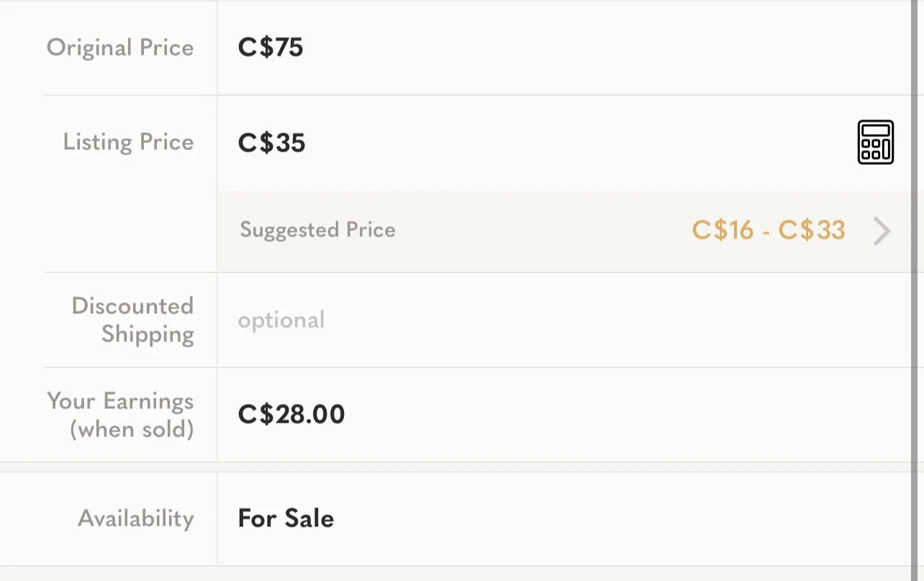
Task: Click the Original Price value C$75
Action: pyautogui.click(x=271, y=48)
